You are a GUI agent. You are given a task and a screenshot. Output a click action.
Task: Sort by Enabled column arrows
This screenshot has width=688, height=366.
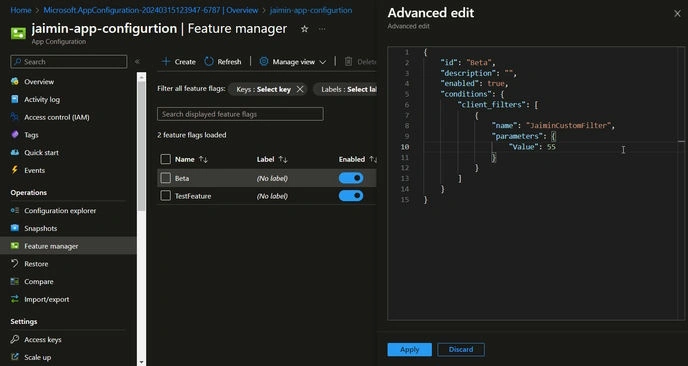(x=372, y=159)
